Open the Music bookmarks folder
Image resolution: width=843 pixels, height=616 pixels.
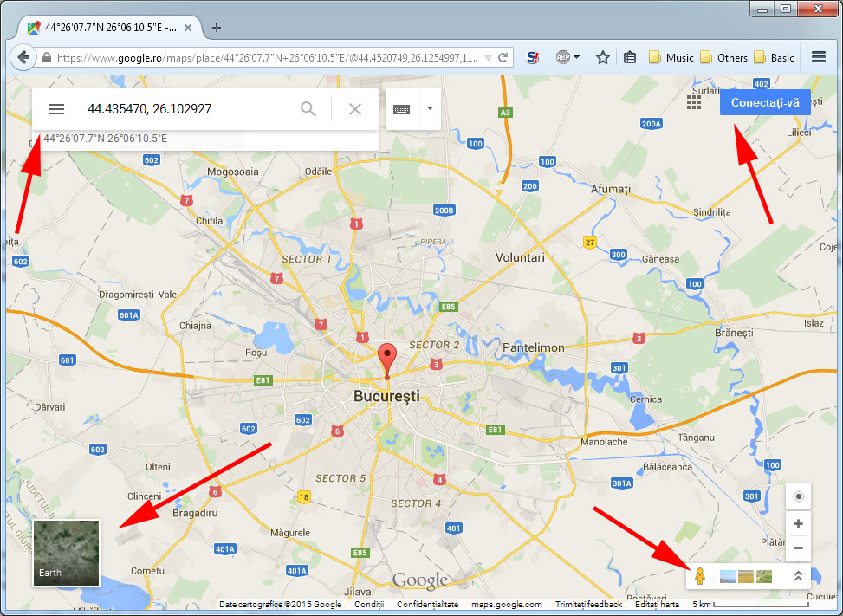[x=671, y=57]
